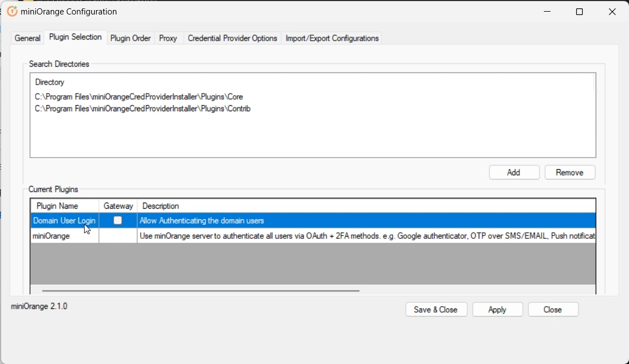629x364 pixels.
Task: Open Import/Export Configurations tab
Action: pos(332,38)
